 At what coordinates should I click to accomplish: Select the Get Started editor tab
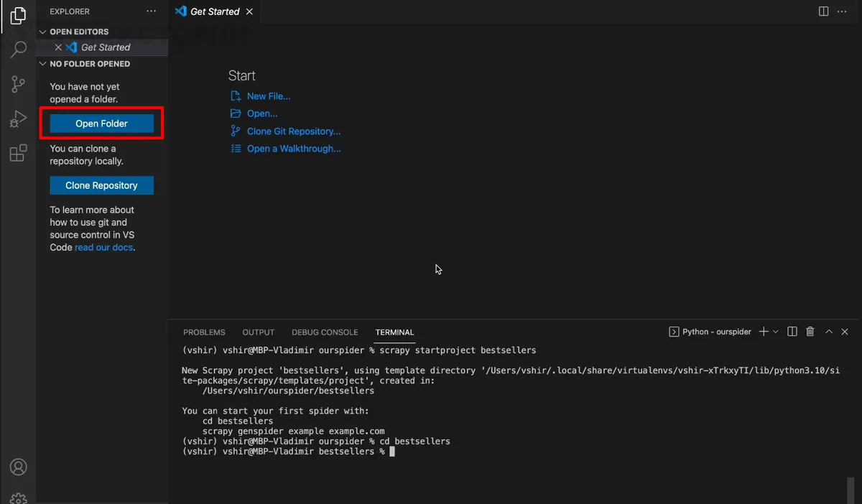[215, 11]
